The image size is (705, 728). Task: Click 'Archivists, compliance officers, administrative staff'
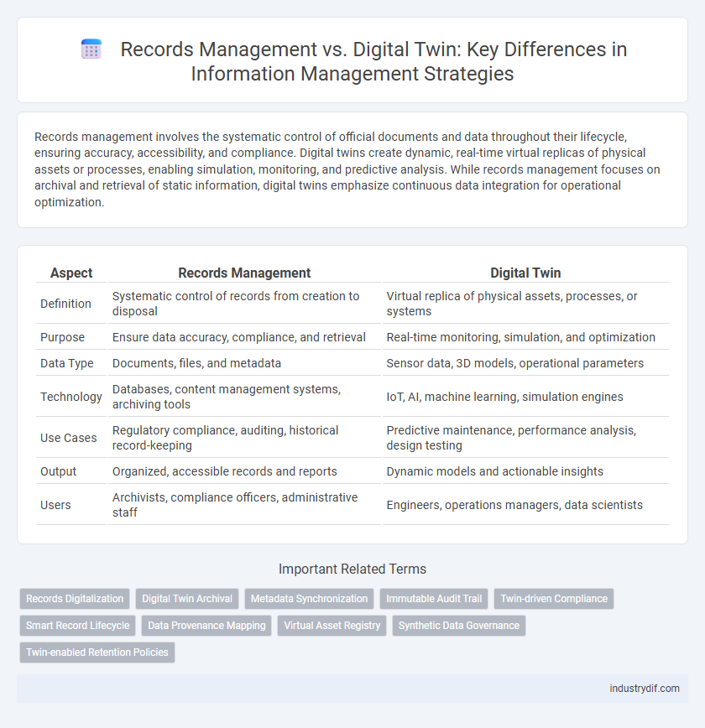244,505
